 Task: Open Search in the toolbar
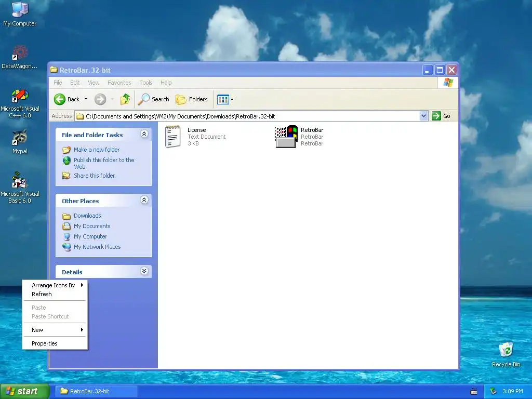point(153,99)
